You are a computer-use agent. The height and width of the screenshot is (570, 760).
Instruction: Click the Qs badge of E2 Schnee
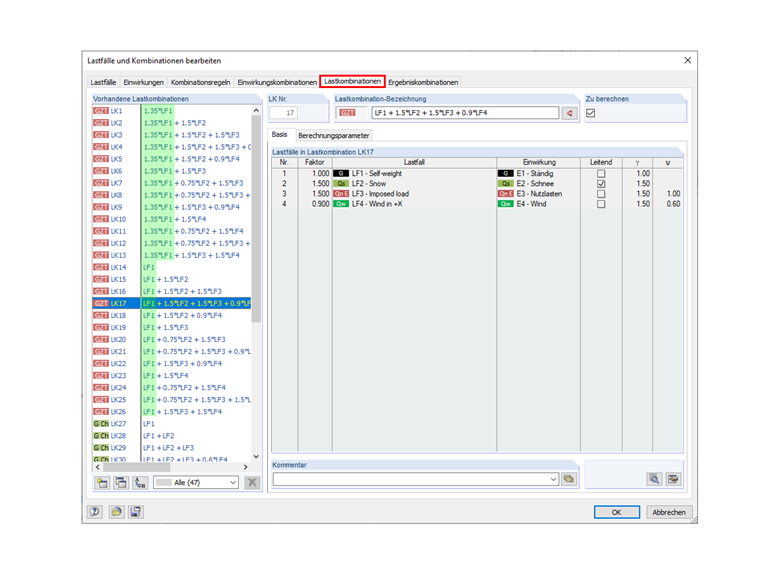506,184
